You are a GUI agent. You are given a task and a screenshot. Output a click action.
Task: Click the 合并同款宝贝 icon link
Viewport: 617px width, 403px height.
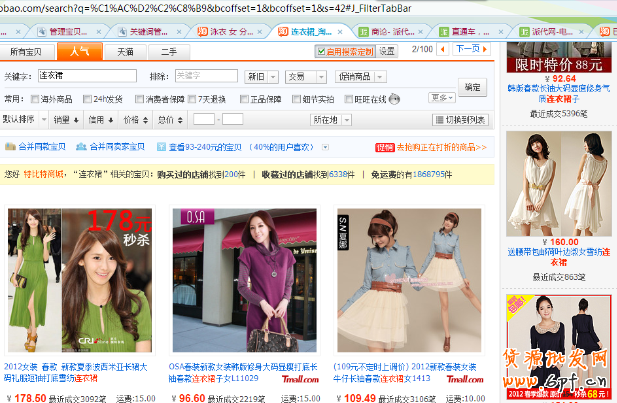[33, 147]
